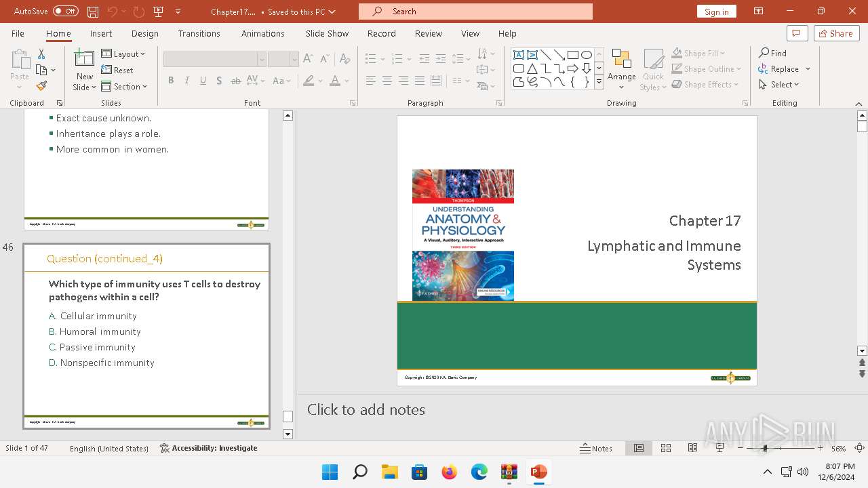This screenshot has height=488, width=868.
Task: Select slide 46 thumbnail
Action: 146,336
